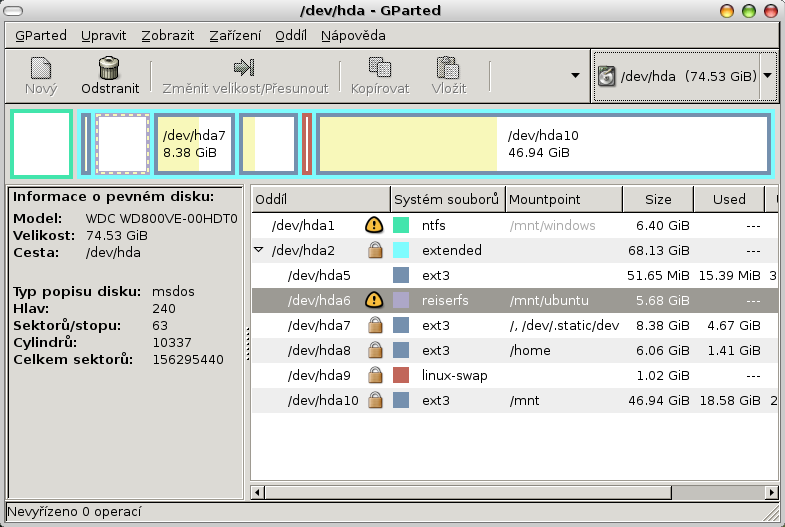Select the dashed reiserfs block in disk map

point(123,144)
